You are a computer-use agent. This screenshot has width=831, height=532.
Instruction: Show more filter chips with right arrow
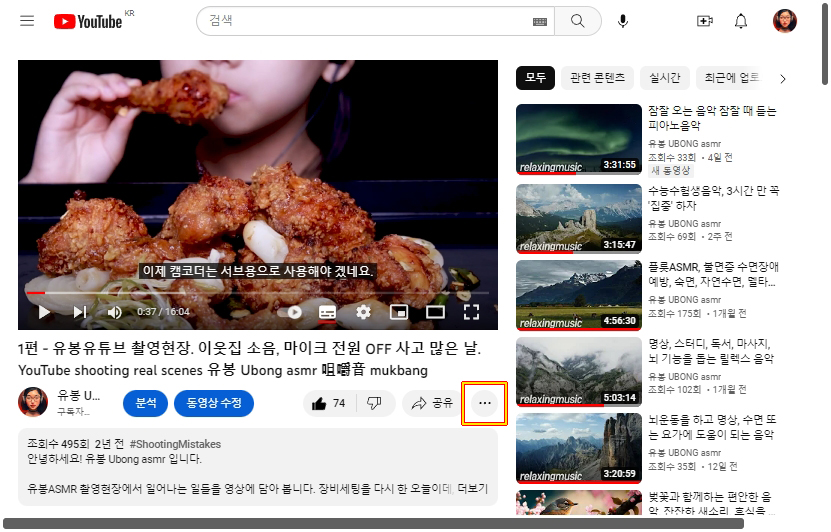pos(783,79)
